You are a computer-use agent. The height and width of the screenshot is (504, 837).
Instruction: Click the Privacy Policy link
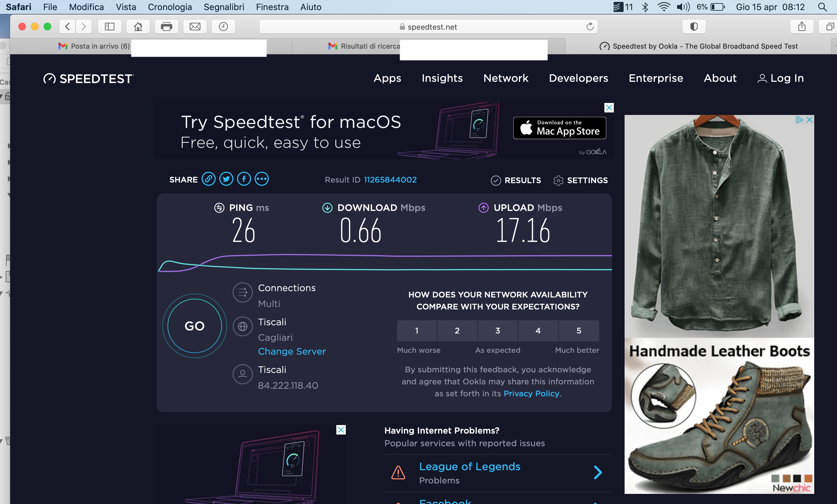coord(531,393)
